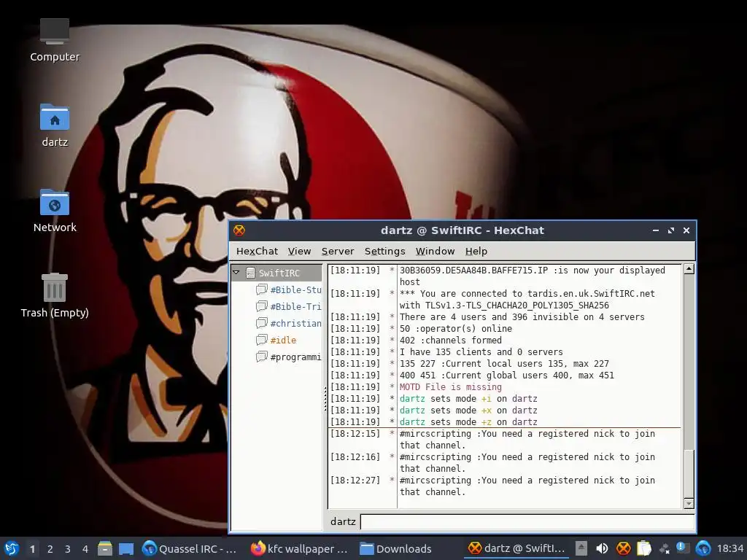The width and height of the screenshot is (747, 560).
Task: Focus the HexChat message input box
Action: (x=527, y=522)
